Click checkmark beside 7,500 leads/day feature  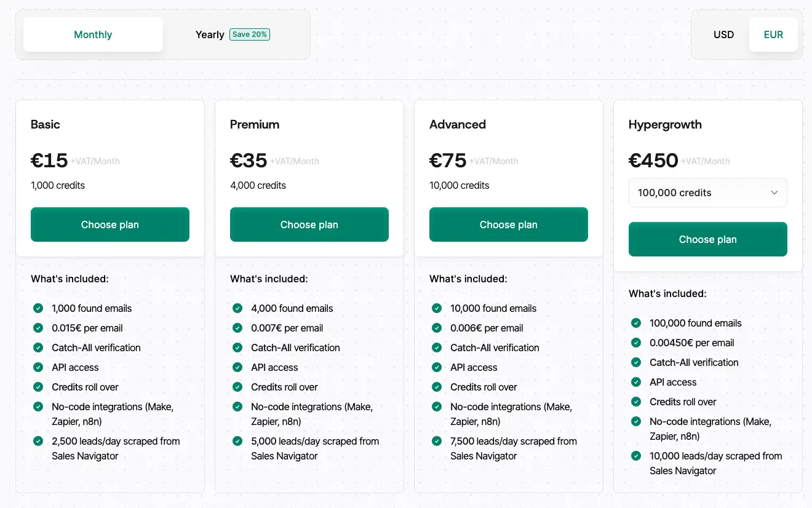437,441
